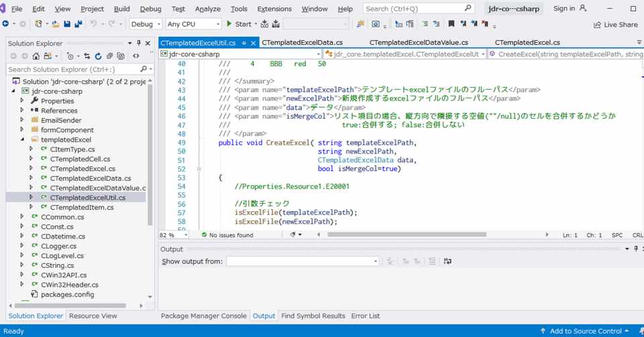Screen dimensions: 644x337
Task: Click the Find in Files toolbar icon
Action: [x=361, y=24]
